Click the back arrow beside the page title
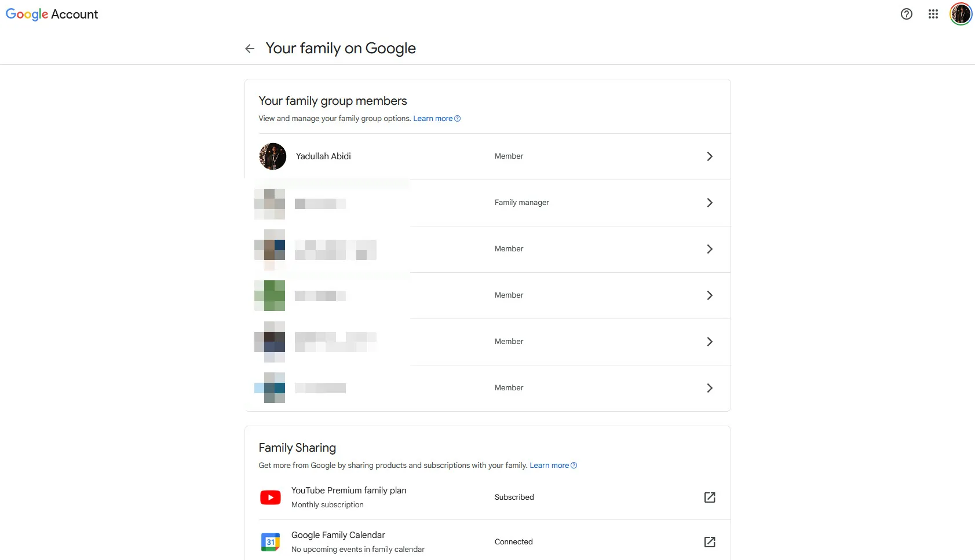Viewport: 975px width, 560px height. [x=249, y=48]
